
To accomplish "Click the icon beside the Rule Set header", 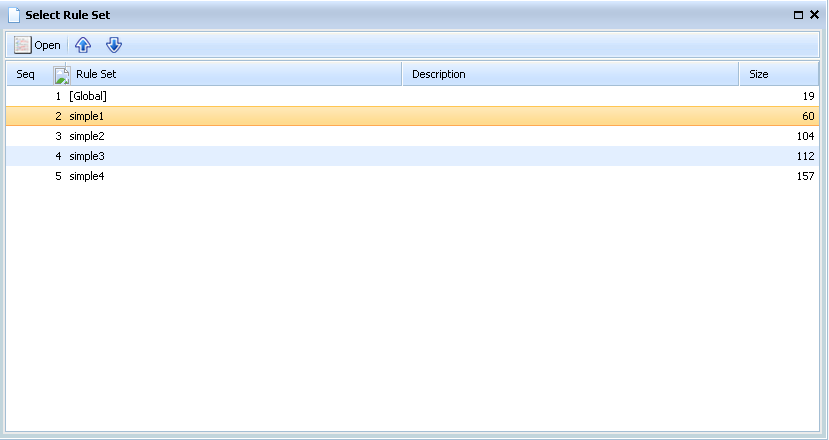I will [x=61, y=75].
